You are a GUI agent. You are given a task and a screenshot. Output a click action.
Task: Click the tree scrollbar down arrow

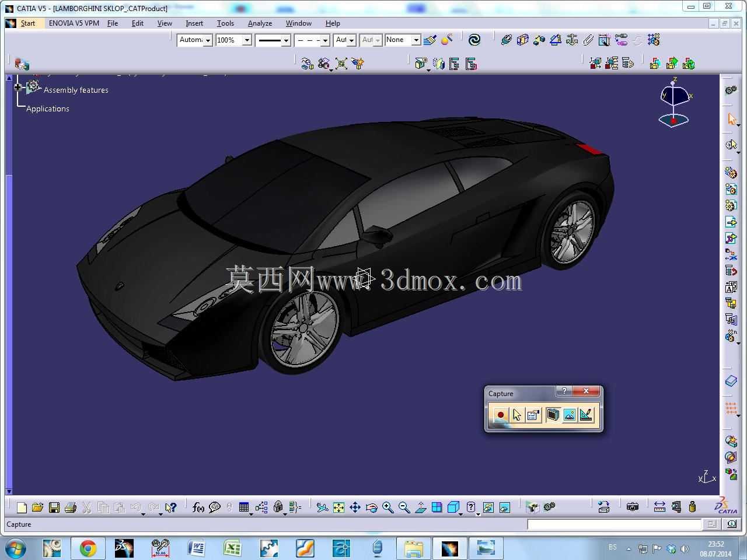click(x=8, y=491)
